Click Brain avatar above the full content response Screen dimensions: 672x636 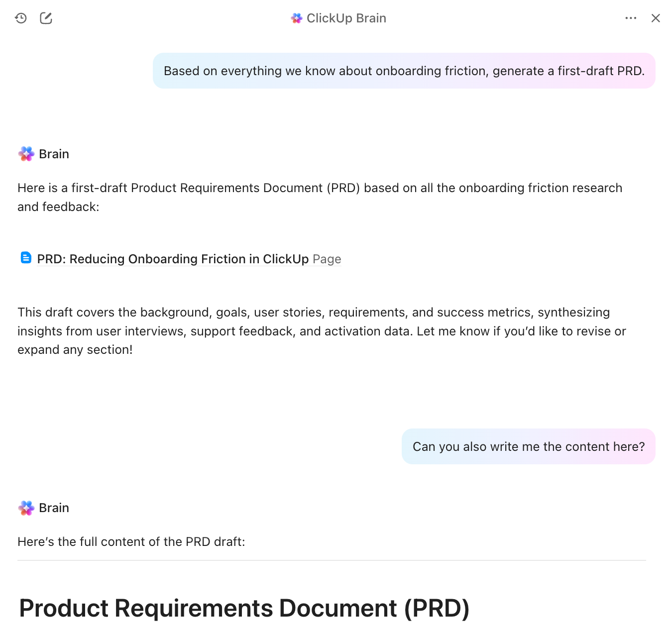click(26, 508)
